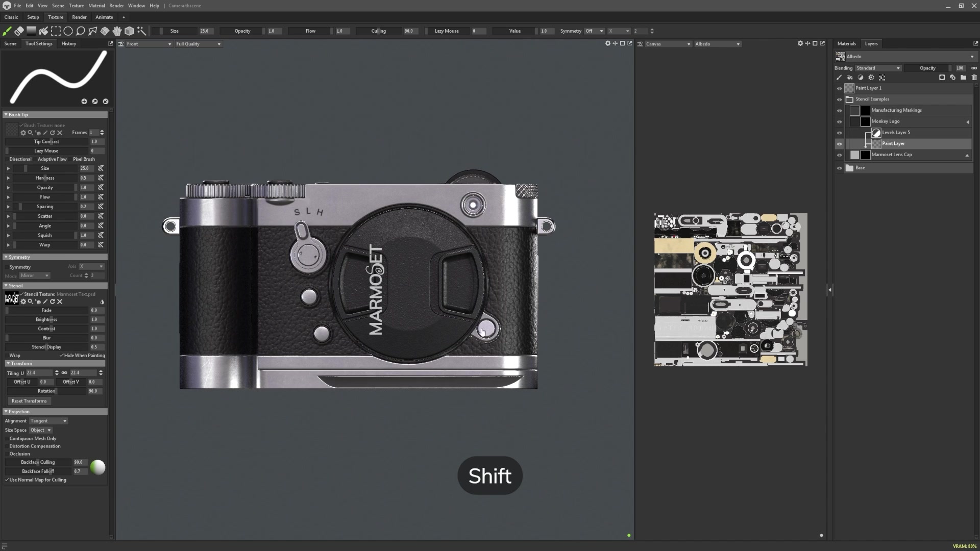
Task: Switch to the History tab
Action: tap(69, 44)
